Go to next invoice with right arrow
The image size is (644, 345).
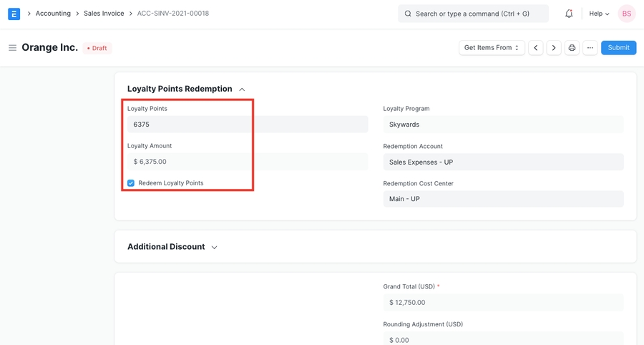[x=554, y=48]
